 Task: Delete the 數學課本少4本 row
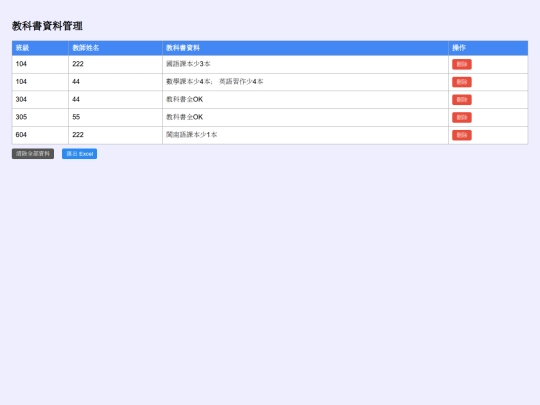click(461, 82)
